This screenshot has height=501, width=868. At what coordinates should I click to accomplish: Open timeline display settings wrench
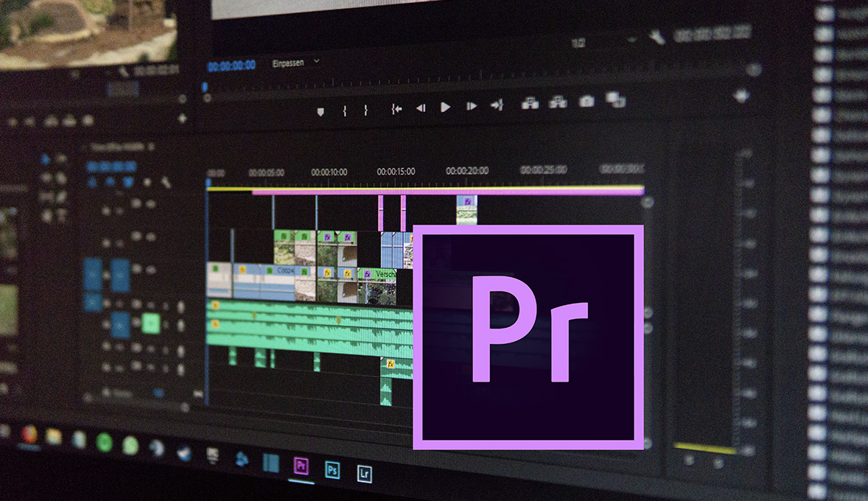pos(166,183)
